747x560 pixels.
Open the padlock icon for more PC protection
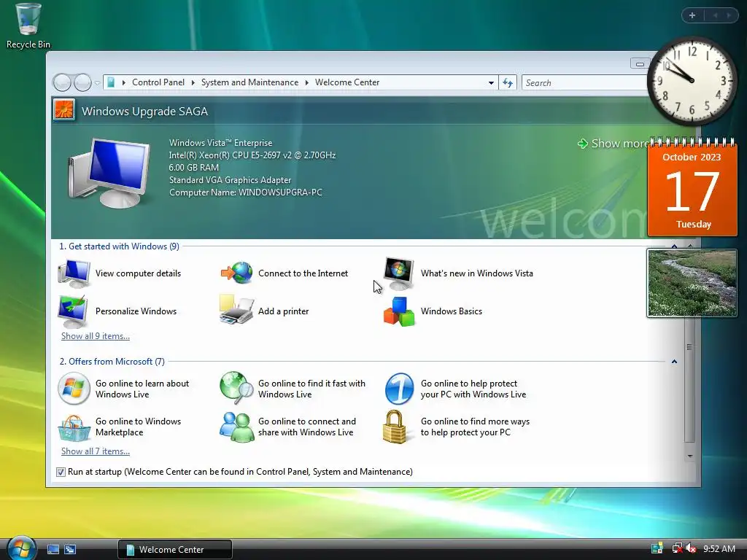(395, 427)
